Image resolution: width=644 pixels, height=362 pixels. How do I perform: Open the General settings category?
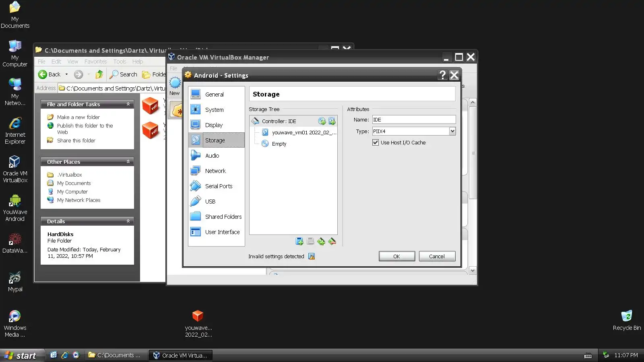pos(216,94)
